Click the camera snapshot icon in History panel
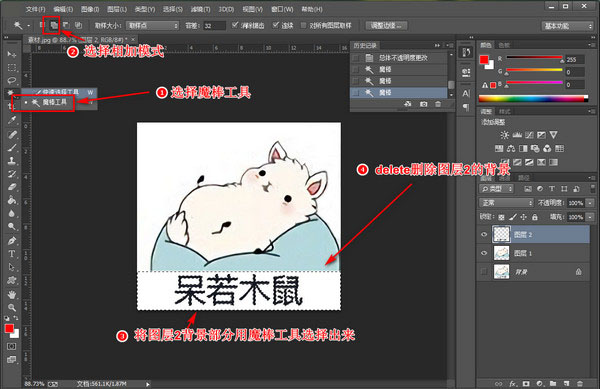This screenshot has height=389, width=600. (x=423, y=104)
